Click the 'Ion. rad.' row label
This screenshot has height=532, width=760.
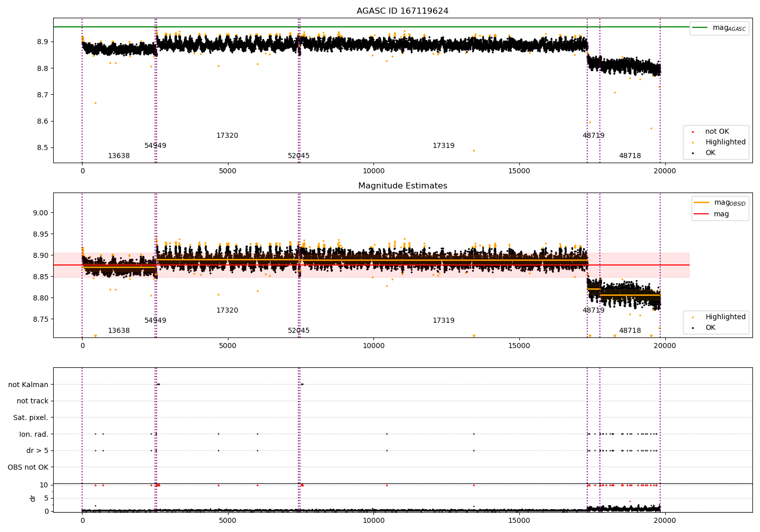[x=34, y=434]
